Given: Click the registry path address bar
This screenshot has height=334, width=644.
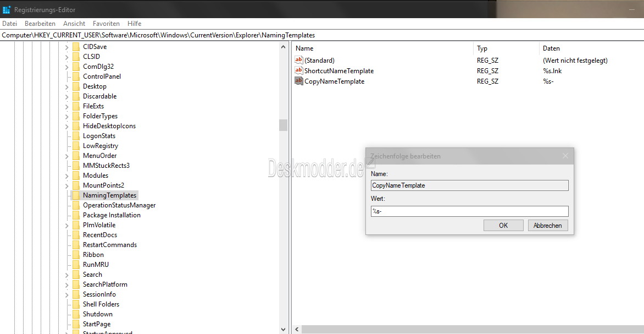Looking at the screenshot, I should [322, 35].
